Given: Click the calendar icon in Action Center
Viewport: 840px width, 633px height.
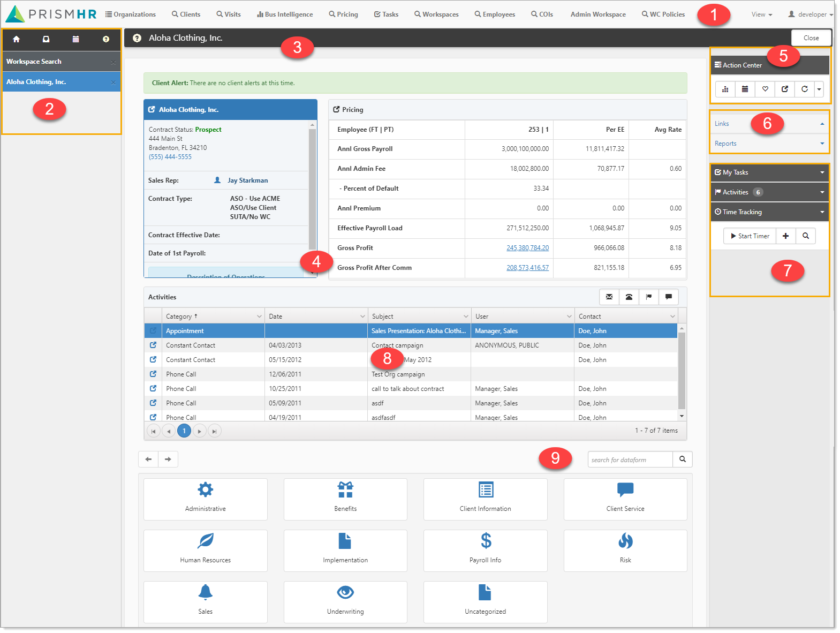Looking at the screenshot, I should [745, 89].
